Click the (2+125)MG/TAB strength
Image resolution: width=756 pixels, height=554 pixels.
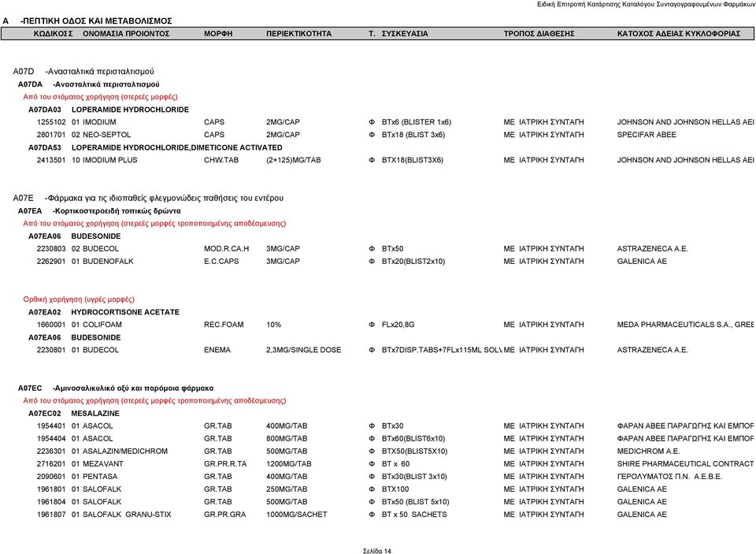tap(294, 160)
